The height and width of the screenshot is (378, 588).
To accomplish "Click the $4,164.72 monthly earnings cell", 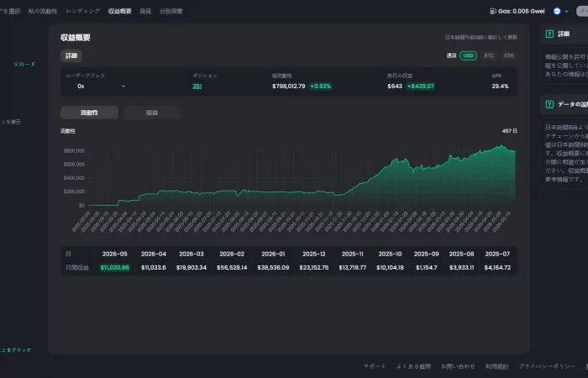I will coord(497,267).
